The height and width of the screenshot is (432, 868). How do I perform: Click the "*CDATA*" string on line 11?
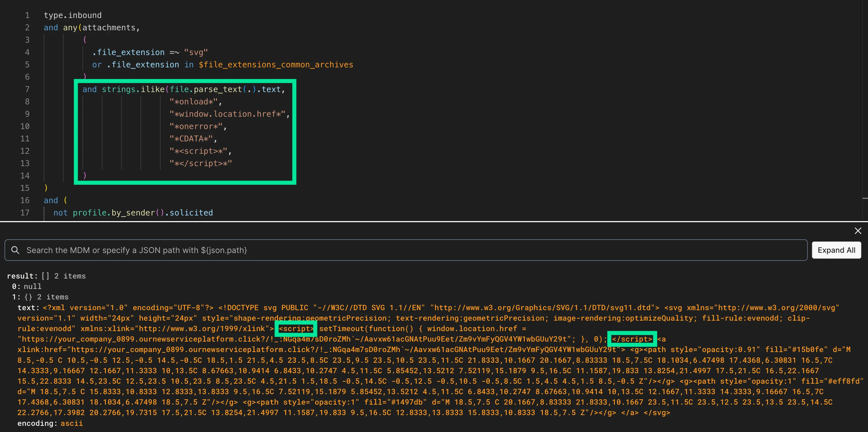(191, 139)
